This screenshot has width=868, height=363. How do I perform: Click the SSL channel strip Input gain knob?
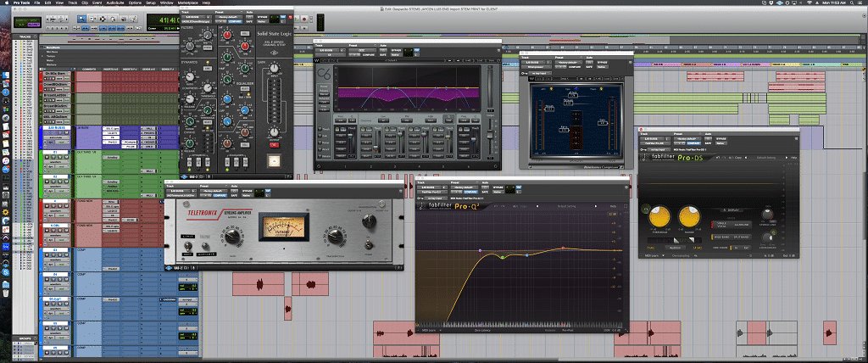point(274,68)
